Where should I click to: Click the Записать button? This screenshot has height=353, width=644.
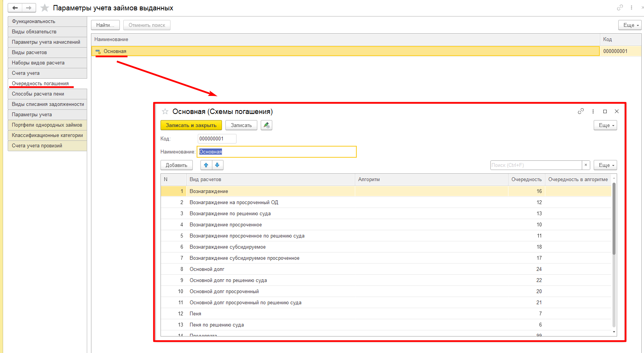click(241, 125)
